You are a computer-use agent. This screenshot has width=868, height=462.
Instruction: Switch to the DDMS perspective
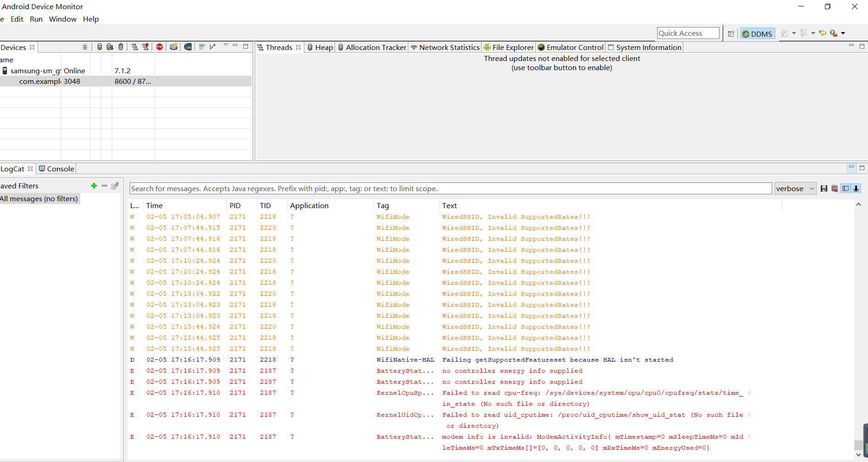pos(757,33)
